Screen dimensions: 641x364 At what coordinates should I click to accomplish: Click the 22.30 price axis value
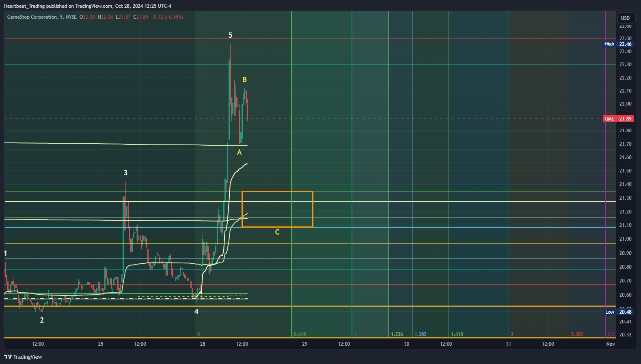[x=625, y=65]
